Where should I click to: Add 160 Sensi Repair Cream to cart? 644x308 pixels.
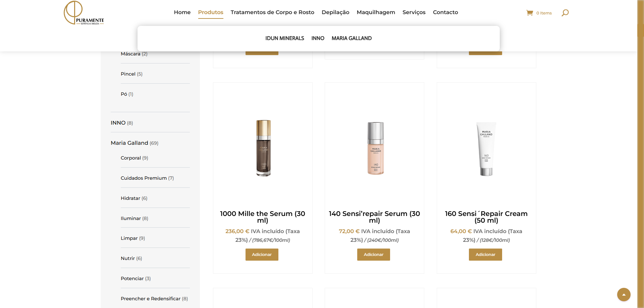(x=485, y=255)
